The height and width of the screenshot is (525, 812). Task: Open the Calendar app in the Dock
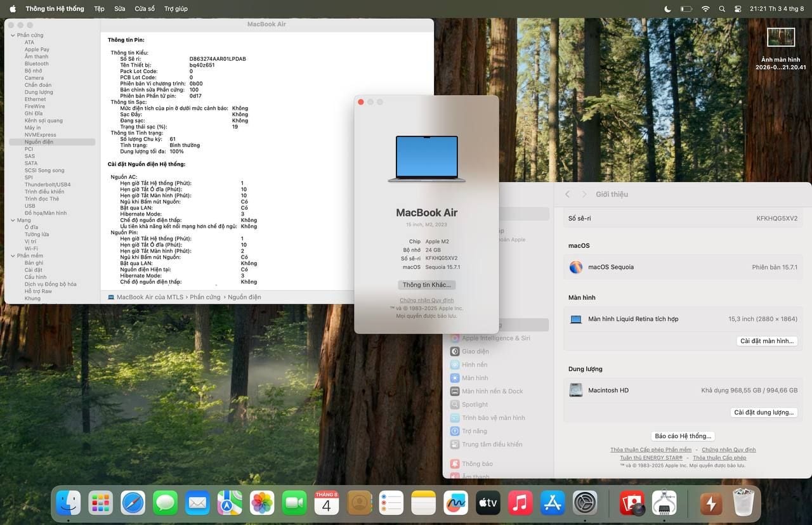pos(327,503)
